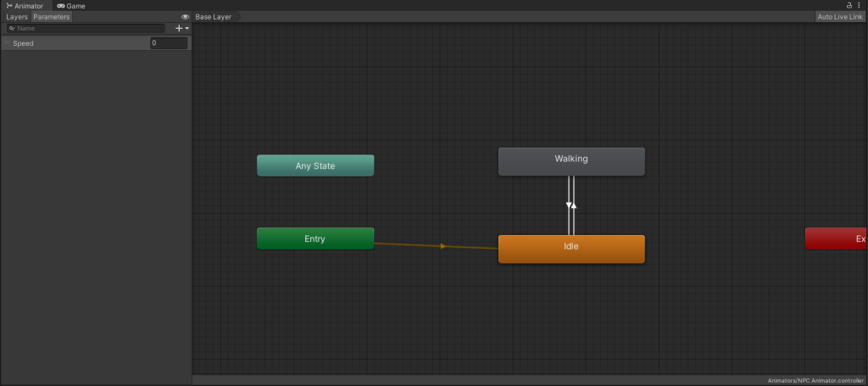Click the Speed parameter drag handle icon
This screenshot has height=386, width=868.
pyautogui.click(x=7, y=42)
